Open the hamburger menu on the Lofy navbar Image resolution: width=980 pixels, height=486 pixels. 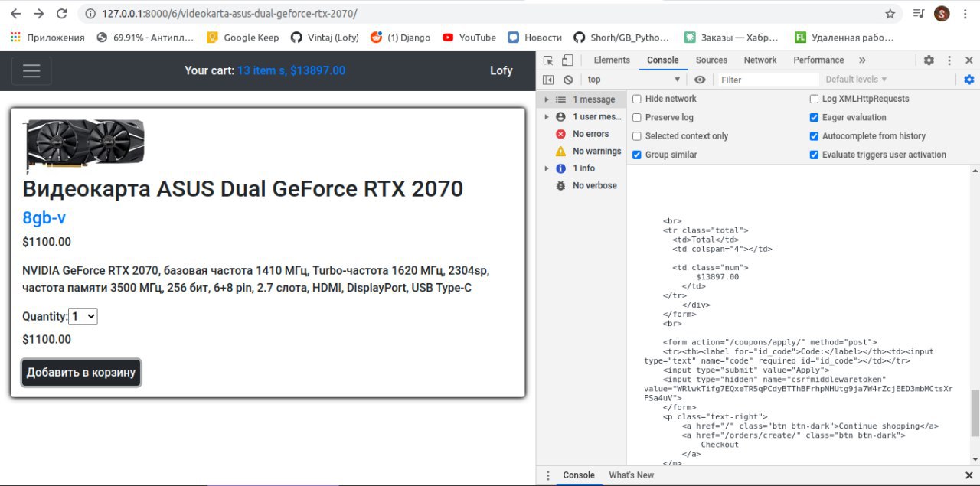point(31,70)
